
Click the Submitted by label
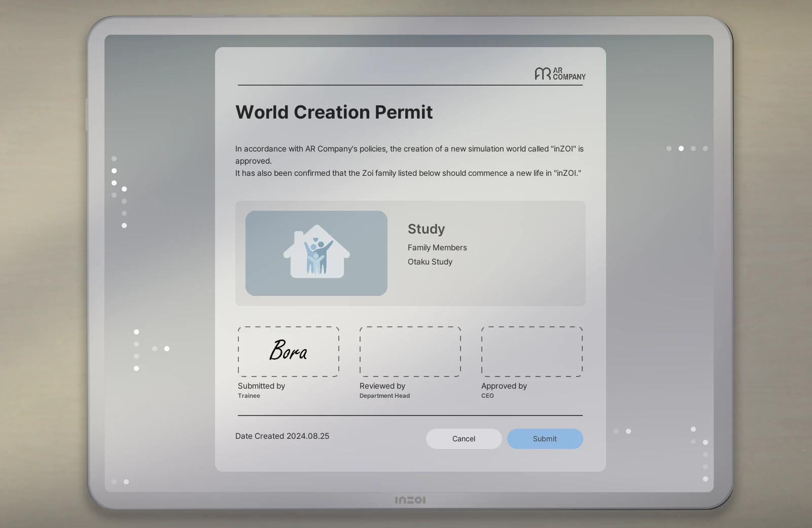click(261, 386)
